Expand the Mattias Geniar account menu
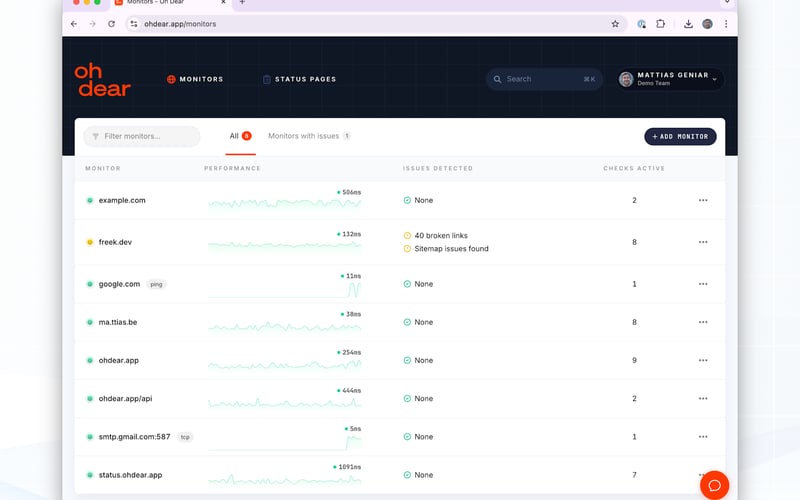The height and width of the screenshot is (500, 800). 669,79
